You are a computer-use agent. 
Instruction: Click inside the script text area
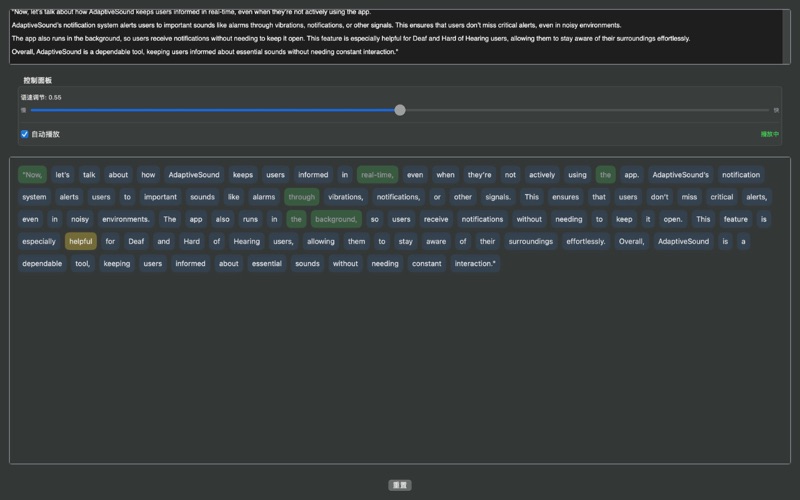pos(396,37)
